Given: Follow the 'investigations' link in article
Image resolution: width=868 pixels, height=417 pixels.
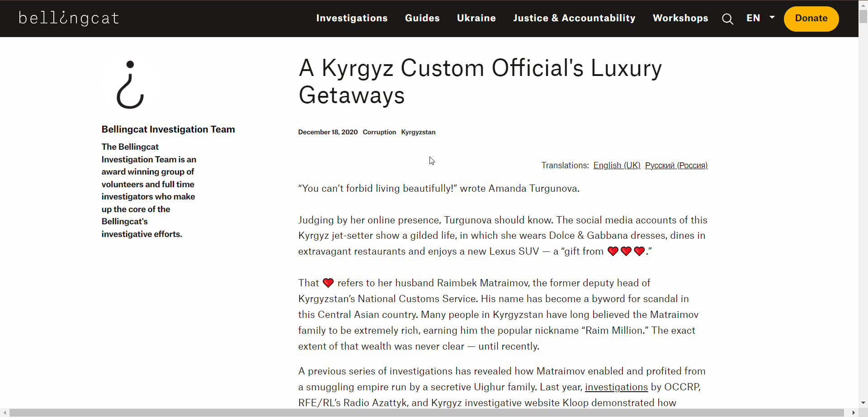Looking at the screenshot, I should pyautogui.click(x=616, y=387).
